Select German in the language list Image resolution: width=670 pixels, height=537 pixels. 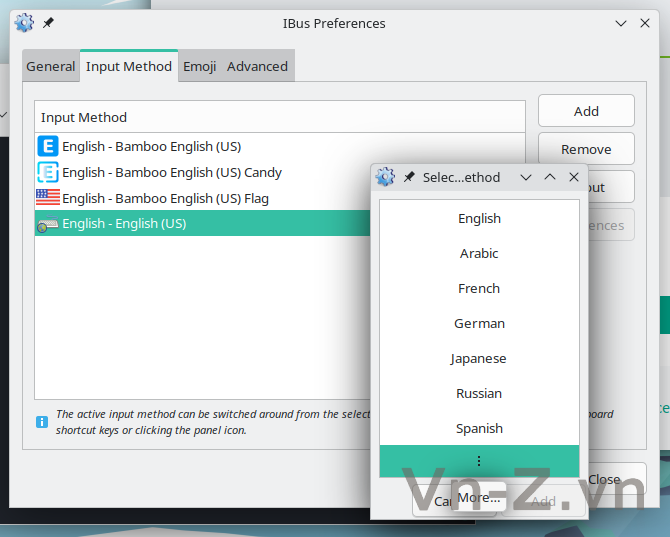(479, 323)
